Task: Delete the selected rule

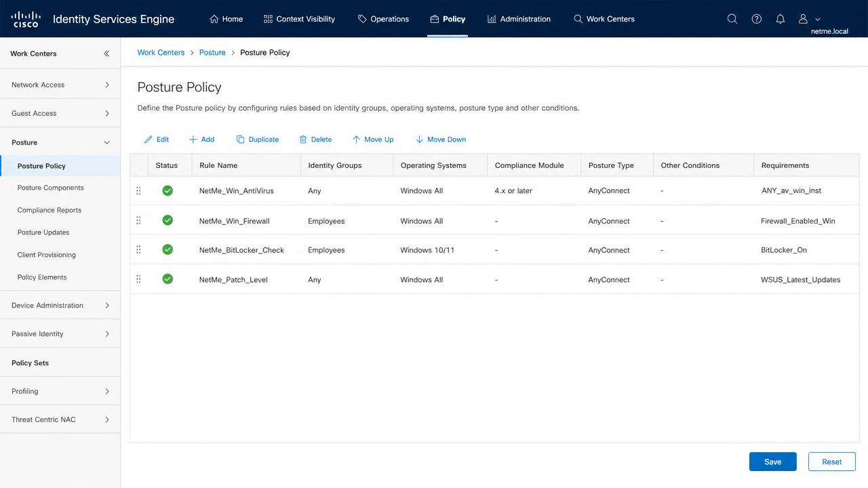Action: (315, 140)
